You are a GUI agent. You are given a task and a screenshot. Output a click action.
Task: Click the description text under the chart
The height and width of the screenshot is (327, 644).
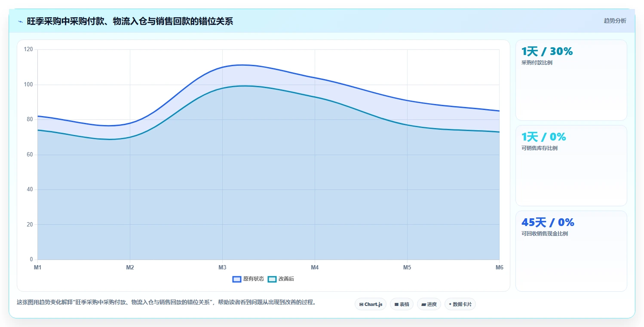[167, 302]
